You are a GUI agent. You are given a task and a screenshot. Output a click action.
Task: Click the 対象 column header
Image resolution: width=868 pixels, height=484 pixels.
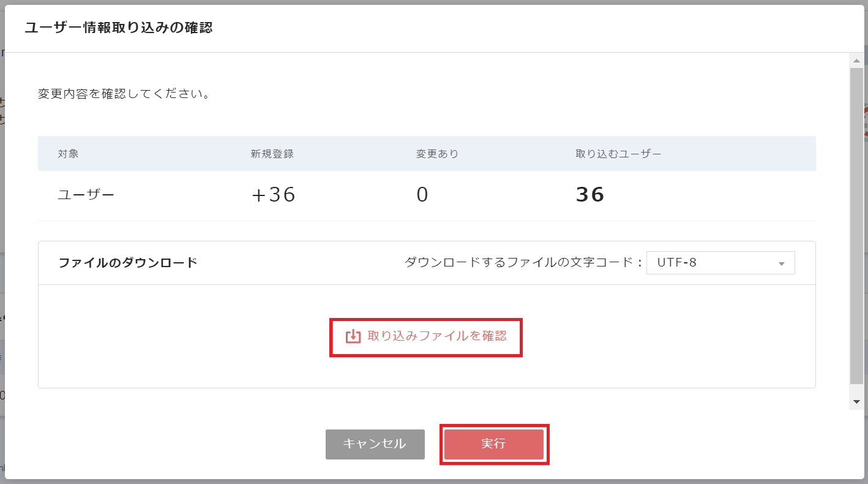tap(67, 154)
